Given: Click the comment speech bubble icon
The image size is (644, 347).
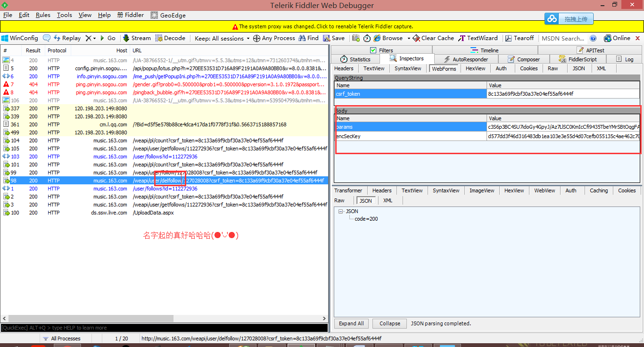Looking at the screenshot, I should [47, 38].
